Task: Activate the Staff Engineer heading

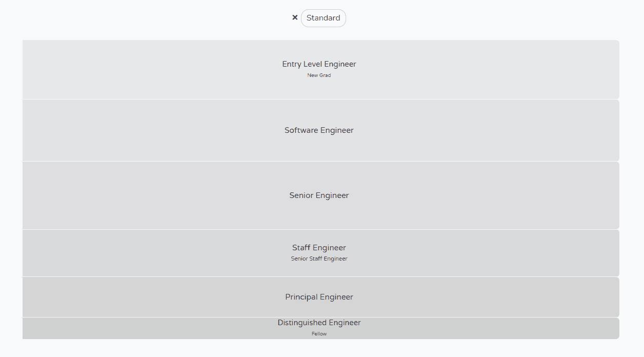Action: tap(319, 247)
